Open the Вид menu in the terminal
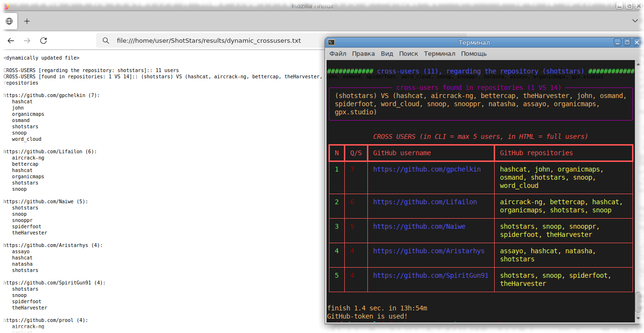The height and width of the screenshot is (333, 644). click(x=387, y=54)
